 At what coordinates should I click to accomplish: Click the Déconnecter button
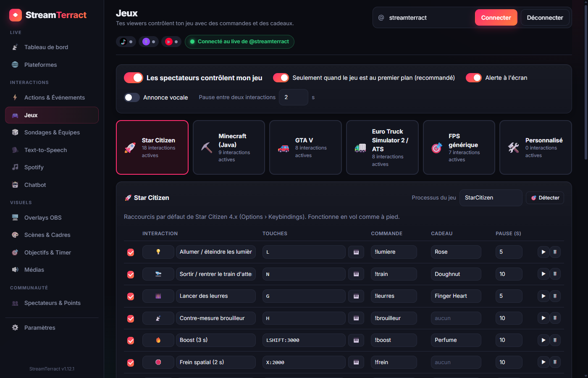[x=545, y=18]
